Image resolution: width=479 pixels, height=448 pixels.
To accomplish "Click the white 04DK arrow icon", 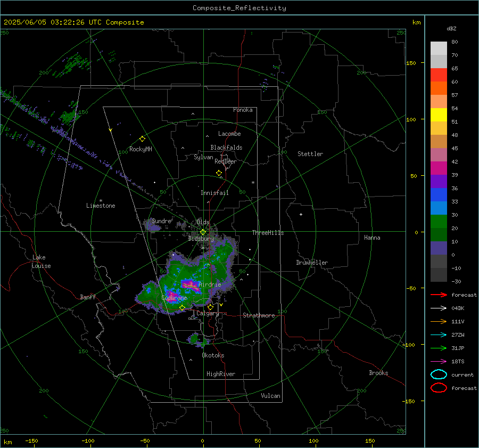I will [x=439, y=308].
